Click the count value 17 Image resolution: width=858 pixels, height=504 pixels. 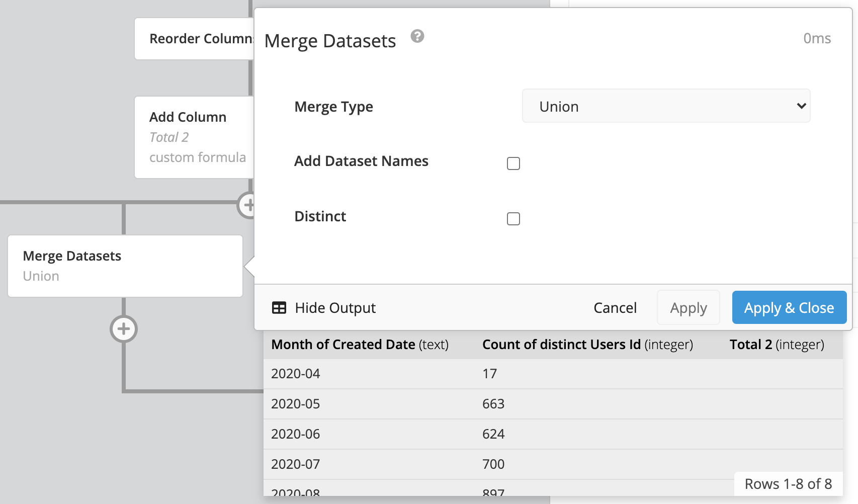pyautogui.click(x=489, y=374)
